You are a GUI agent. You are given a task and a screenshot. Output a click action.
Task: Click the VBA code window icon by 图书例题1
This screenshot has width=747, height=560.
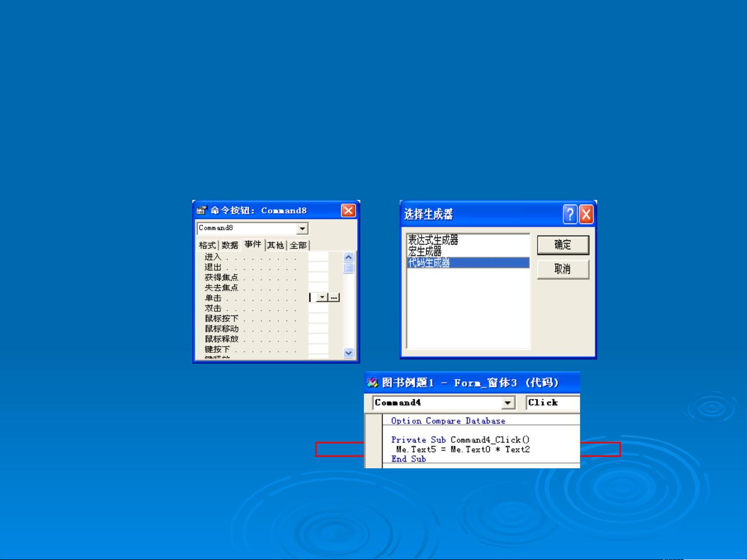point(373,383)
